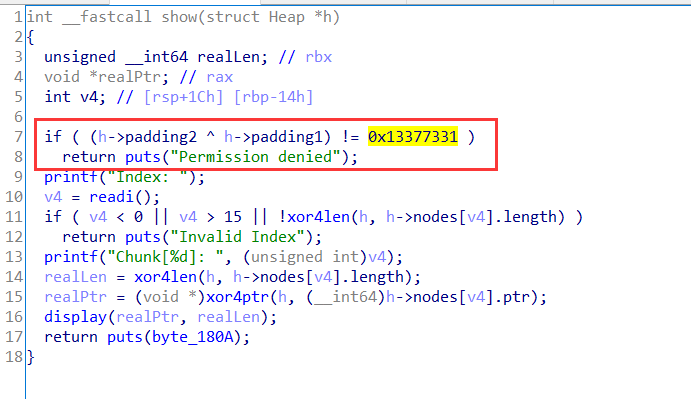The height and width of the screenshot is (399, 691).
Task: Click line number 11 in the gutter
Action: [x=14, y=217]
